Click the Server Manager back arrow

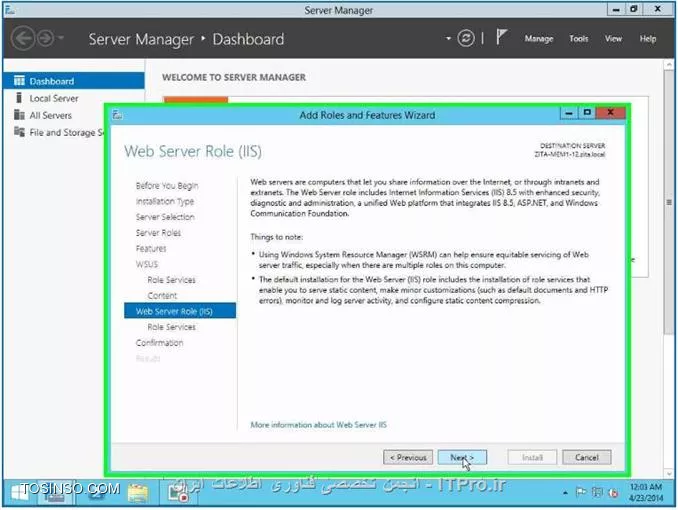coord(22,38)
